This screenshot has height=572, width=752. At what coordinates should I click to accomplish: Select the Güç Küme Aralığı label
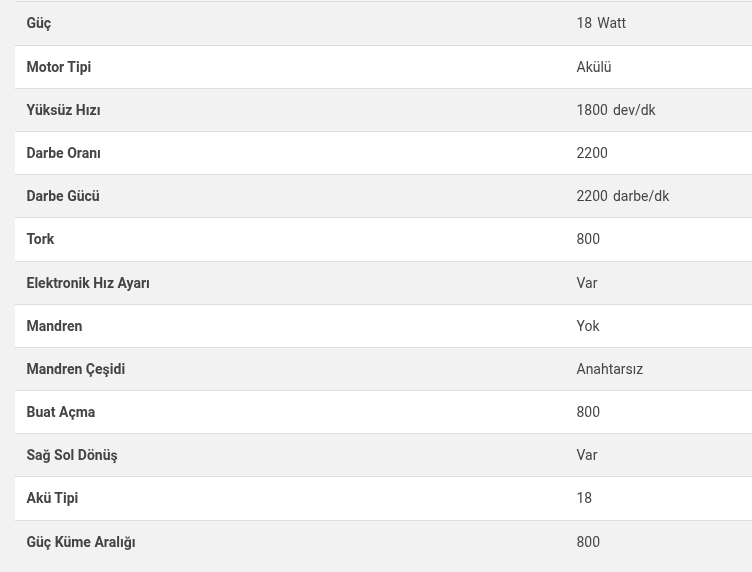coord(80,542)
